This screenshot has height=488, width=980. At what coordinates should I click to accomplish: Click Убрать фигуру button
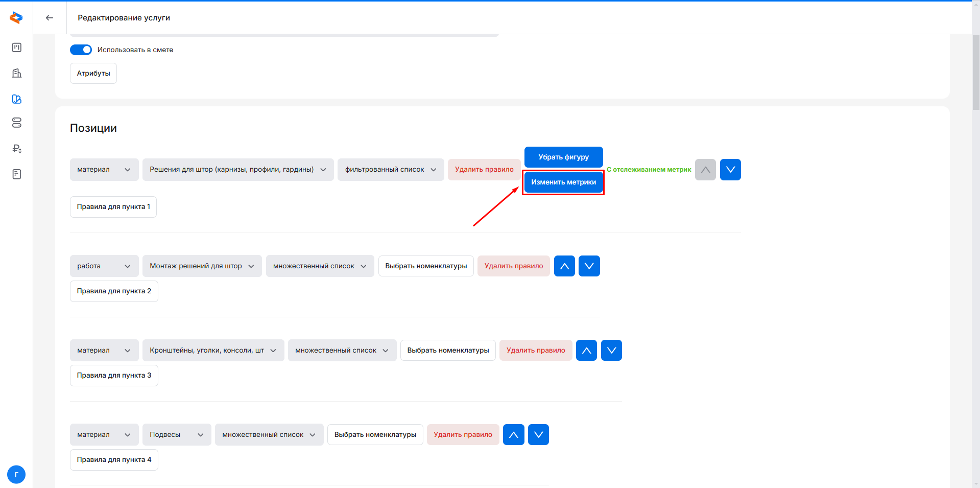(563, 157)
